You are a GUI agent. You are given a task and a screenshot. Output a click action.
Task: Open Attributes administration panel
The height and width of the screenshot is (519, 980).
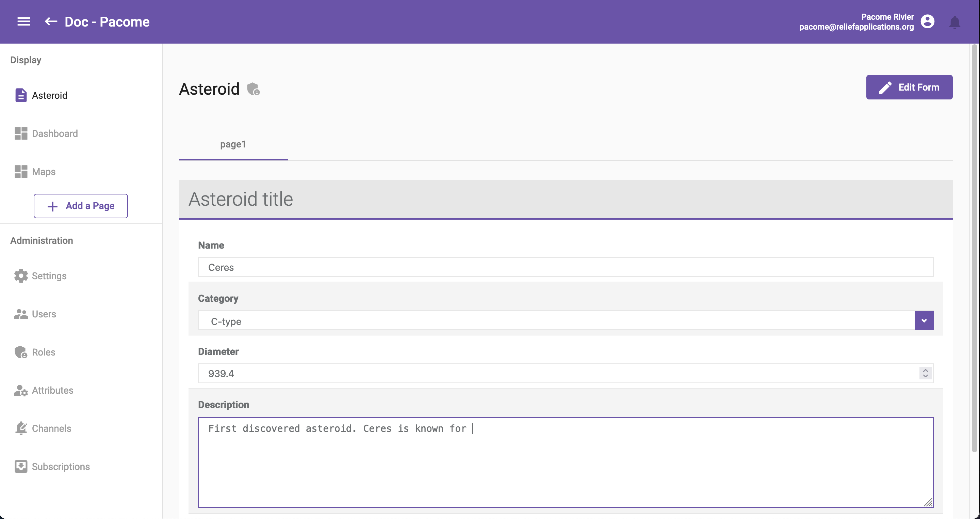coord(52,390)
